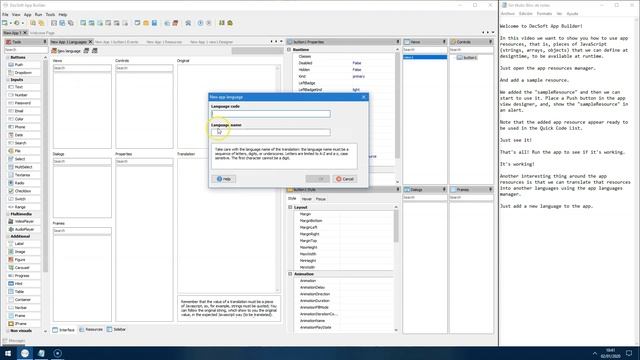The width and height of the screenshot is (640, 360).
Task: Switch to button1 Events tab
Action: (117, 42)
